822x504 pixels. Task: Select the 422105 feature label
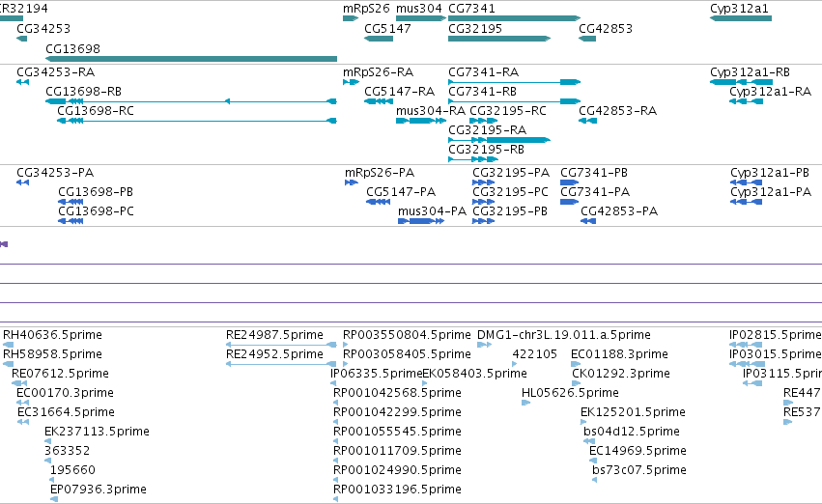[535, 354]
